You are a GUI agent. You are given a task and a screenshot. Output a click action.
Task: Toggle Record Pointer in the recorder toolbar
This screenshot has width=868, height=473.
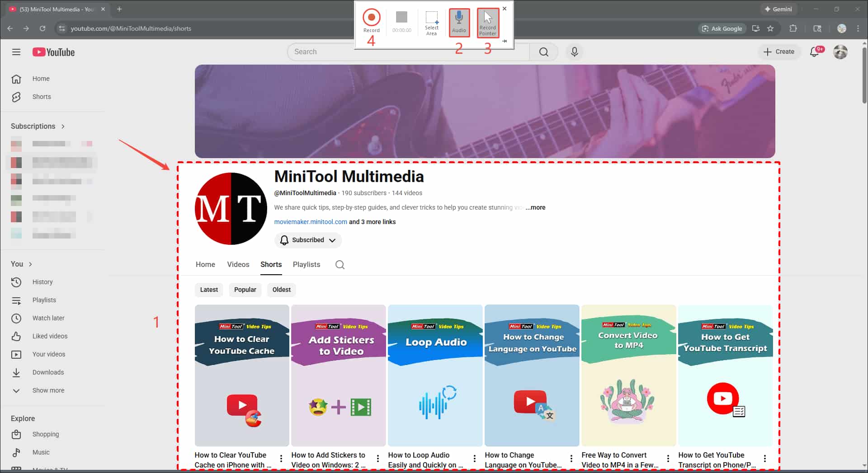[487, 22]
